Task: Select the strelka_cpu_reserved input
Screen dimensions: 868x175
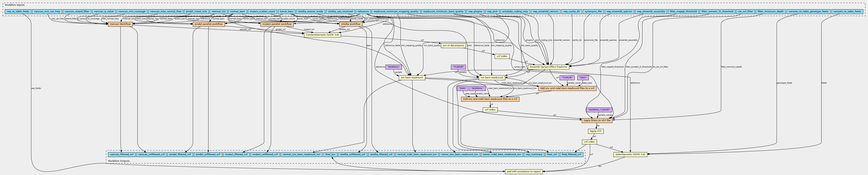Action: point(340,11)
